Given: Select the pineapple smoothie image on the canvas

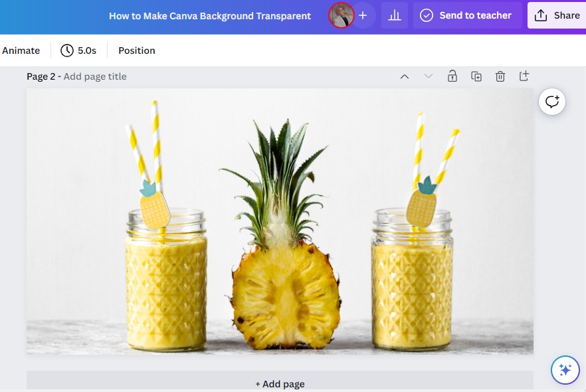Looking at the screenshot, I should click(x=280, y=223).
